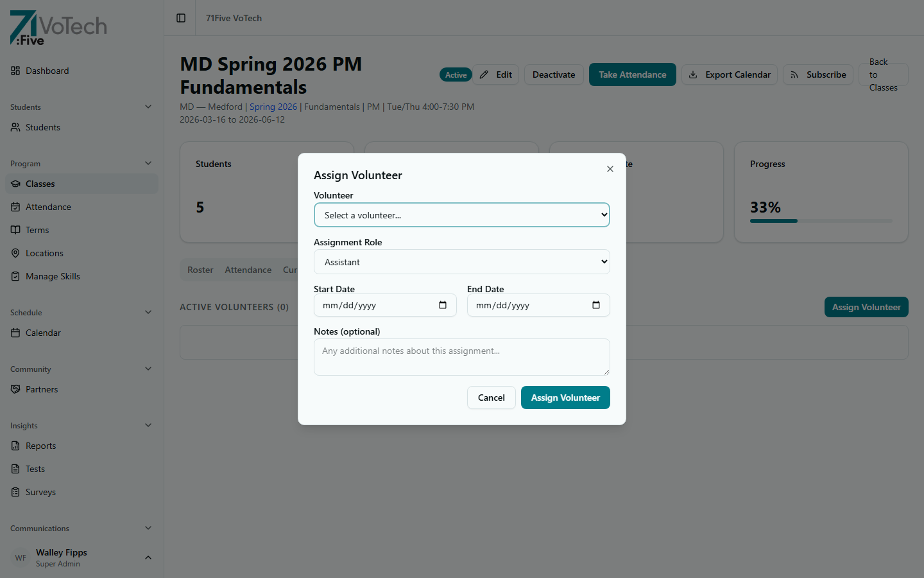Expand the Communications section
This screenshot has height=578, width=924.
pyautogui.click(x=148, y=528)
